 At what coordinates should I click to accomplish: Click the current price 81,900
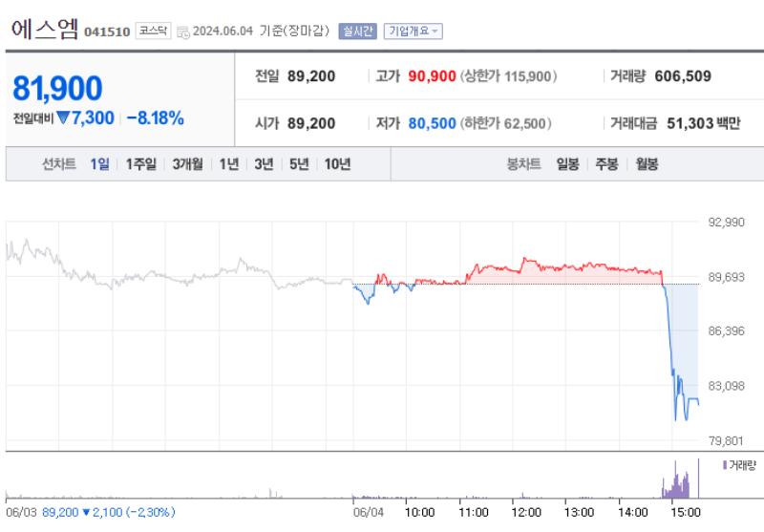pyautogui.click(x=57, y=89)
